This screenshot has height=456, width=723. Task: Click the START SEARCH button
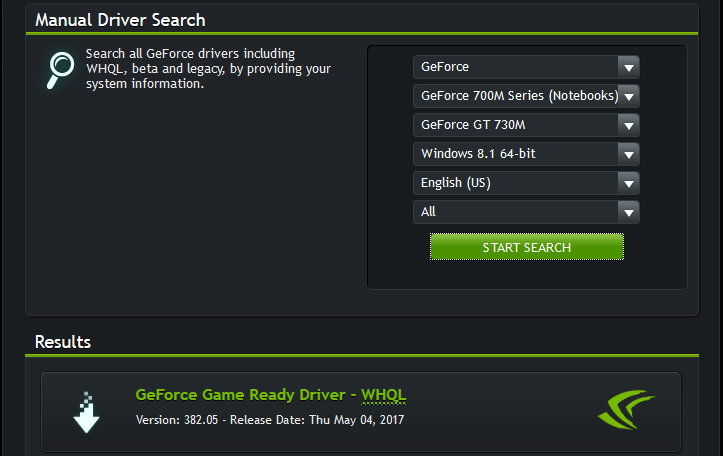click(x=527, y=247)
